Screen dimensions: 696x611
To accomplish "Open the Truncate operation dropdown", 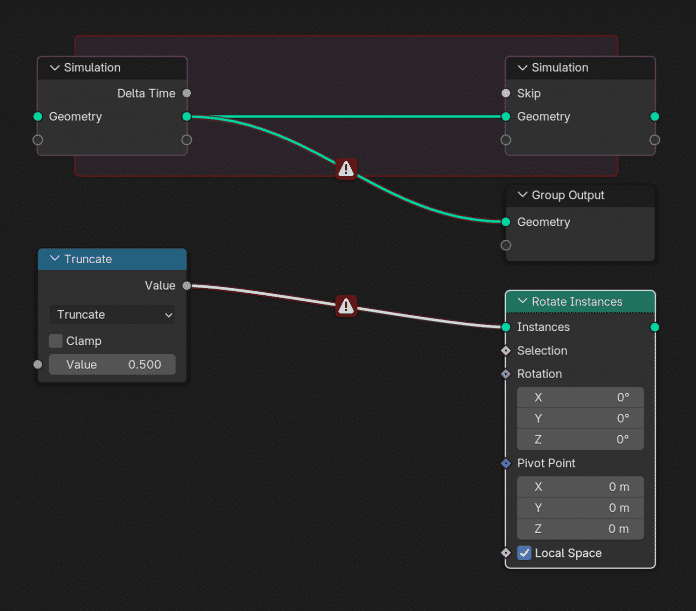I will pyautogui.click(x=112, y=315).
